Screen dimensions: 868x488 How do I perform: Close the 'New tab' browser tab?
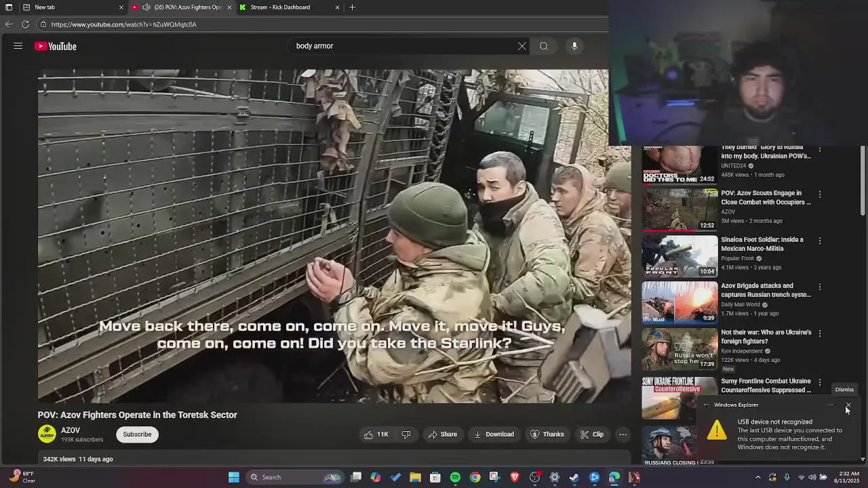[x=121, y=7]
